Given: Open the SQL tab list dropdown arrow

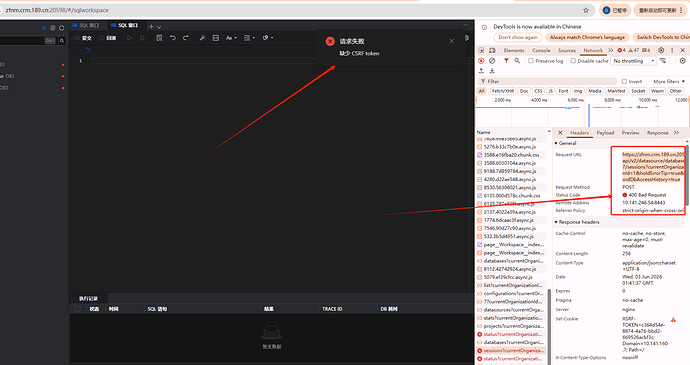Looking at the screenshot, I should pos(159,27).
